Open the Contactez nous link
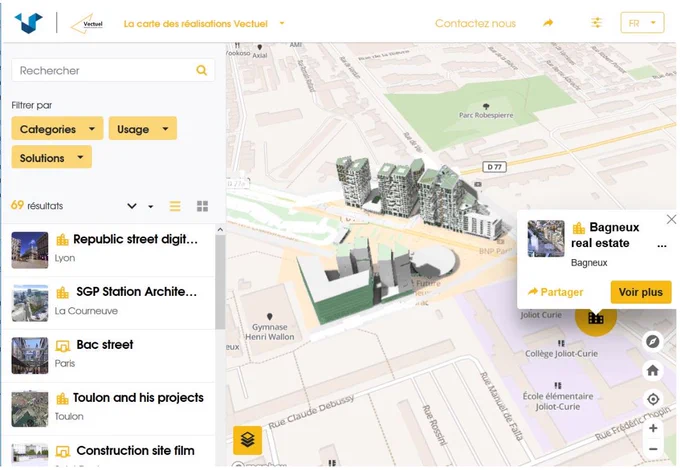The height and width of the screenshot is (470, 680). [475, 23]
